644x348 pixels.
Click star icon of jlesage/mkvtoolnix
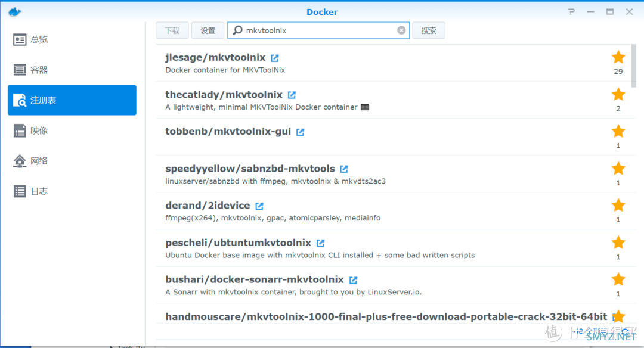(618, 57)
